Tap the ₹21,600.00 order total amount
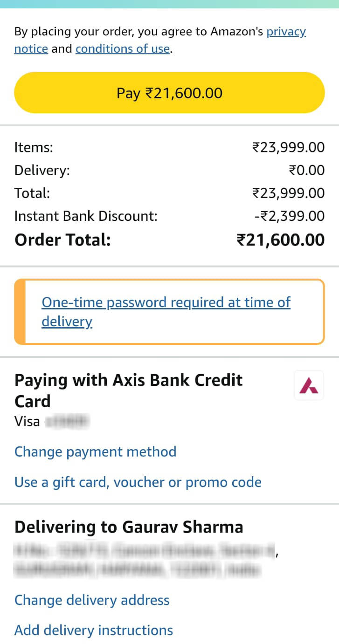Viewport: 339px width, 644px height. click(x=281, y=240)
